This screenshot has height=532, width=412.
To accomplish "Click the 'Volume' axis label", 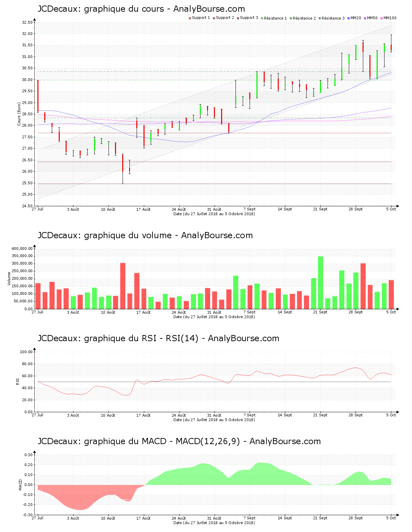I will [x=10, y=278].
